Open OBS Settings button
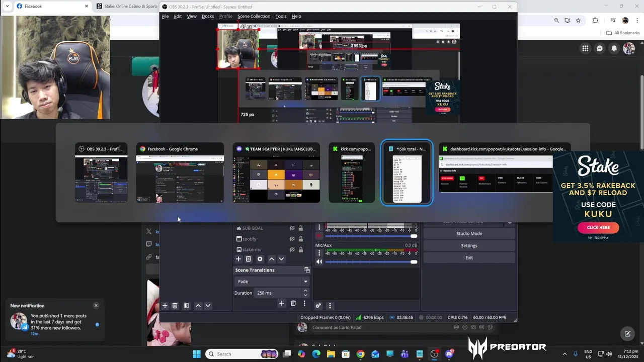Screen dimensions: 644x362 [469, 245]
